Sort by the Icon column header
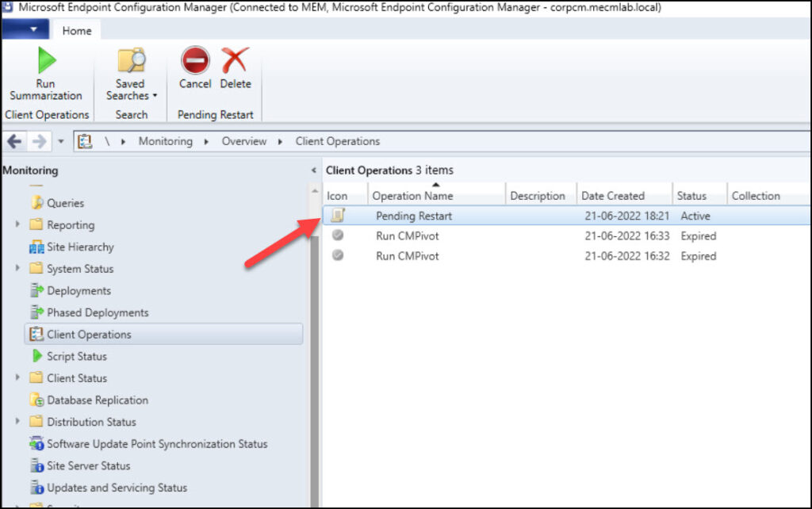The width and height of the screenshot is (812, 509). [x=345, y=196]
